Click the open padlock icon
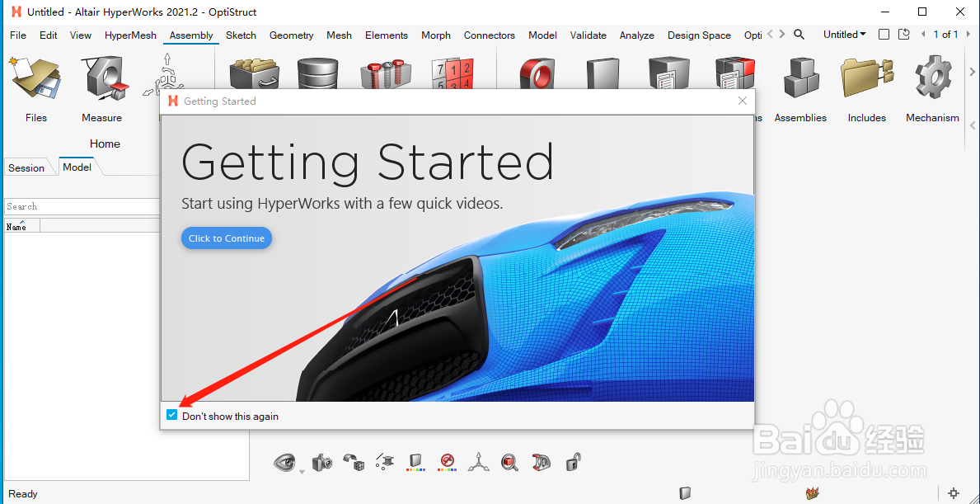Image resolution: width=980 pixels, height=504 pixels. [573, 463]
